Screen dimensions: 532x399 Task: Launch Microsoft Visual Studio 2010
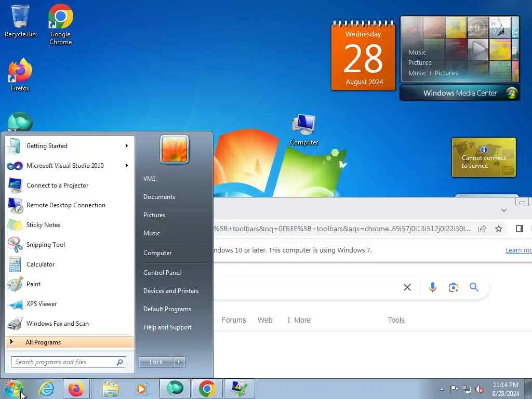tap(70, 166)
